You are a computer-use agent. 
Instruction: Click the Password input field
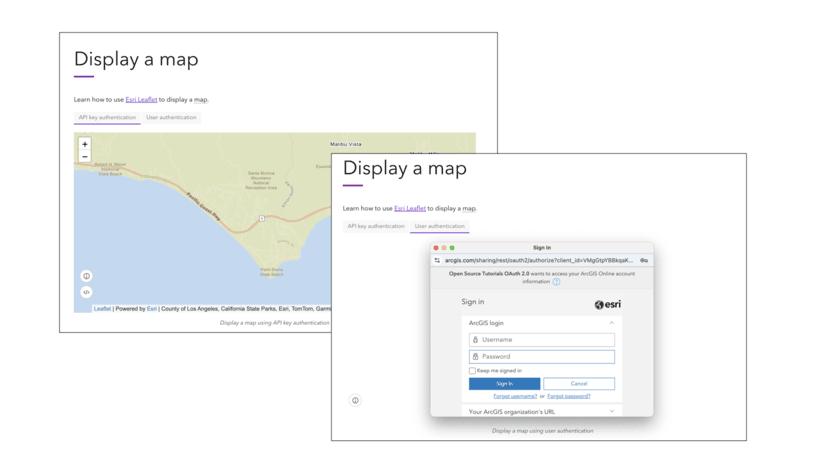(x=542, y=357)
